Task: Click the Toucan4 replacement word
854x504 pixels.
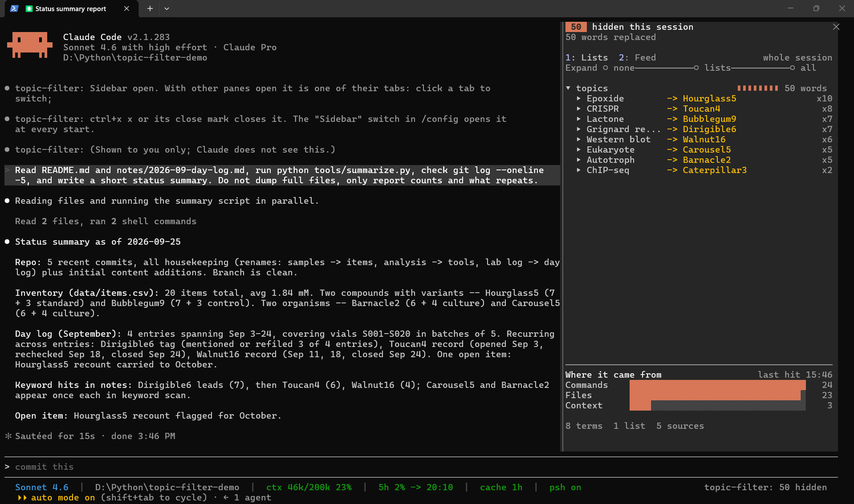Action: pos(701,109)
